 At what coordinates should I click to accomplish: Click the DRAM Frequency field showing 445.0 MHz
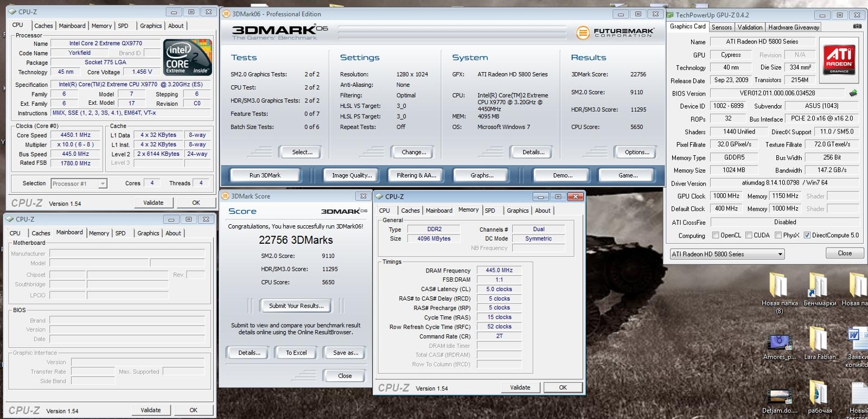pyautogui.click(x=499, y=270)
